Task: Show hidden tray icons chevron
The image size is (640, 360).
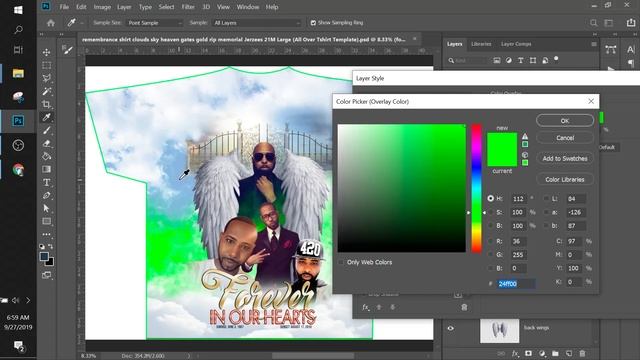Action: (28, 300)
